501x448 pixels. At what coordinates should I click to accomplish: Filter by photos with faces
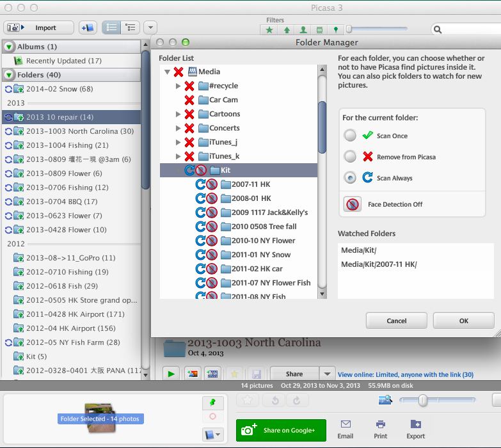[x=303, y=30]
